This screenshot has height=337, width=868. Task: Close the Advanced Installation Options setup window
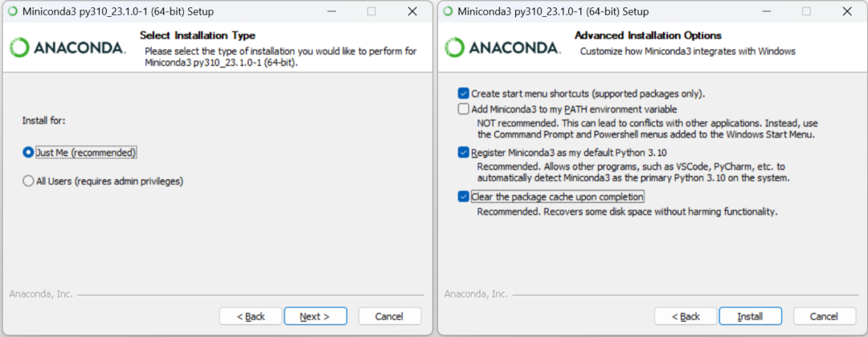pyautogui.click(x=847, y=11)
